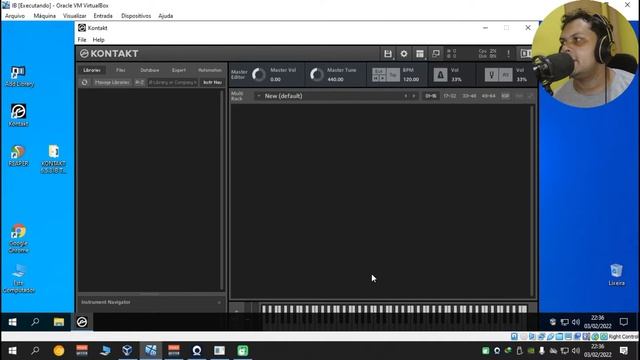This screenshot has width=640, height=360.
Task: Click the Master Tune knob
Action: pyautogui.click(x=316, y=75)
